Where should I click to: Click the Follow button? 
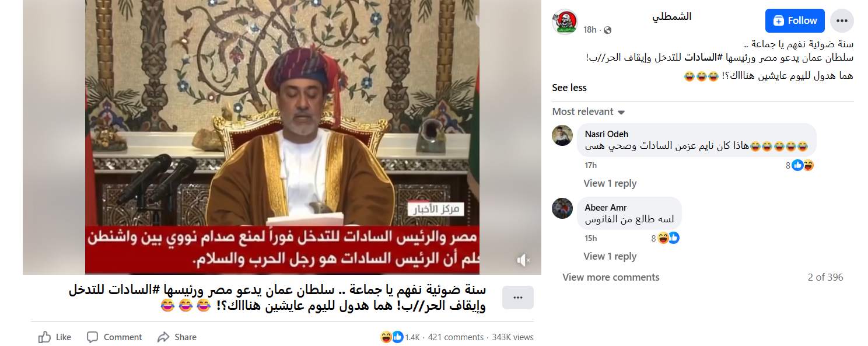coord(794,20)
